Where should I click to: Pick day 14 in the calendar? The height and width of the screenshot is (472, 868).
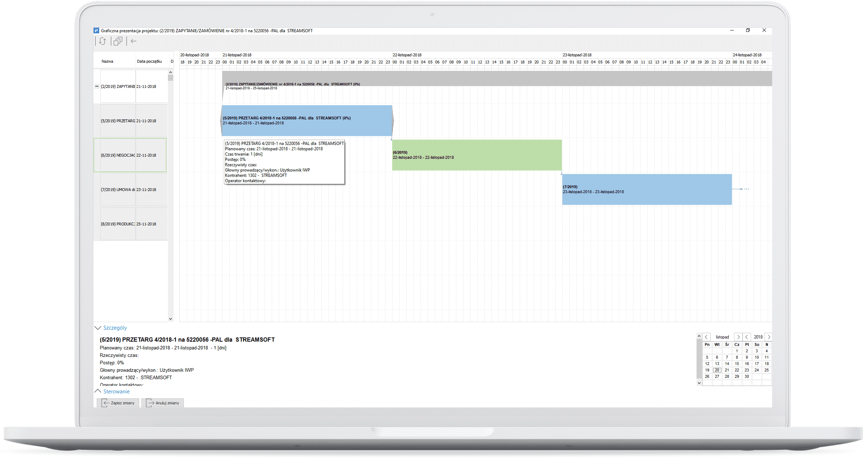[727, 364]
